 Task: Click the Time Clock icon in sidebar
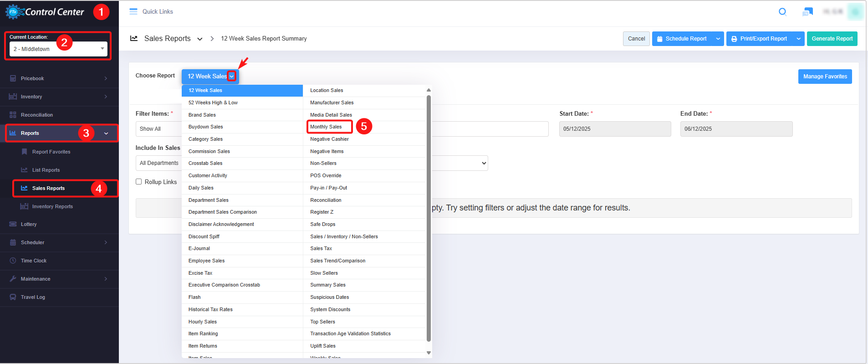pyautogui.click(x=13, y=261)
